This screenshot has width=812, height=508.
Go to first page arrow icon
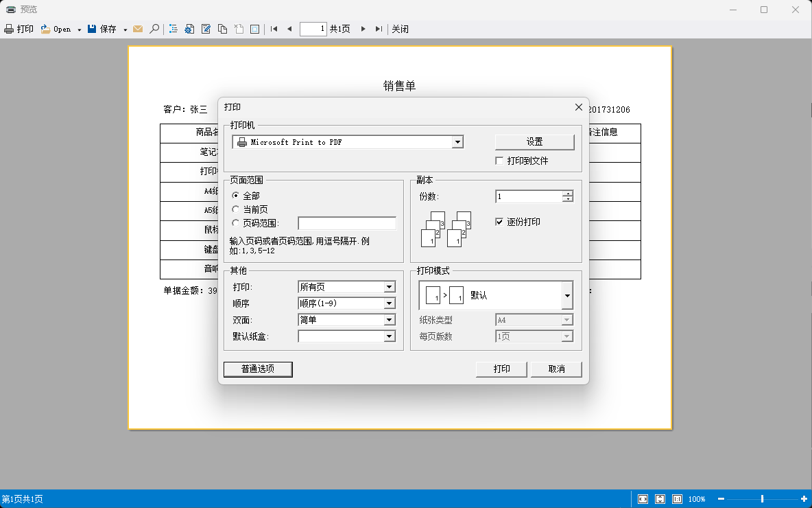tap(274, 29)
